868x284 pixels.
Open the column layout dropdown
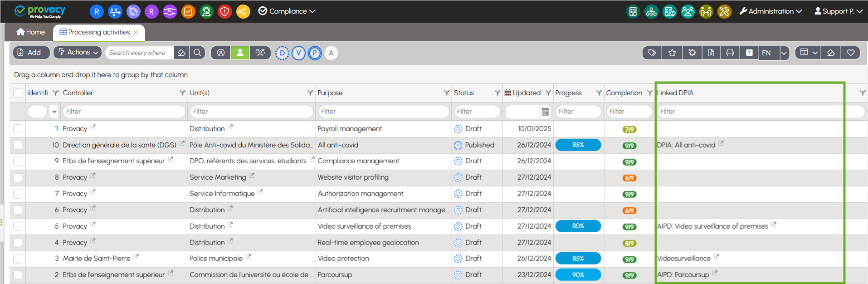click(809, 53)
